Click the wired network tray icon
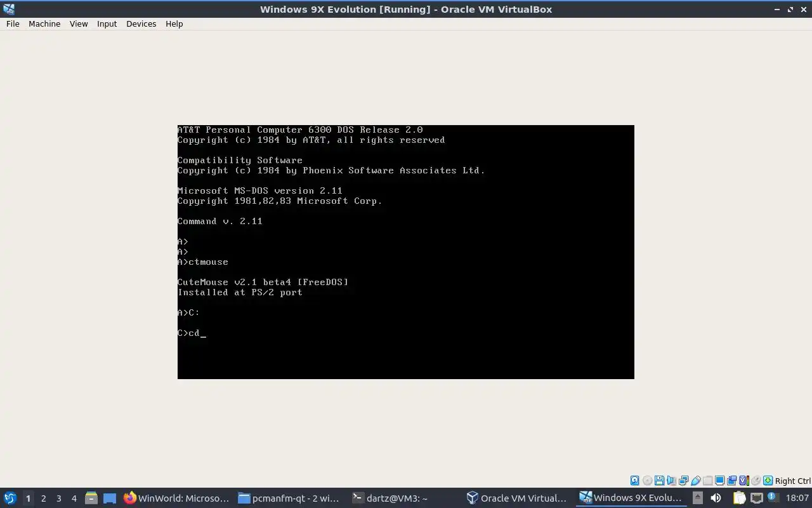Viewport: 812px width, 508px height. [x=757, y=498]
